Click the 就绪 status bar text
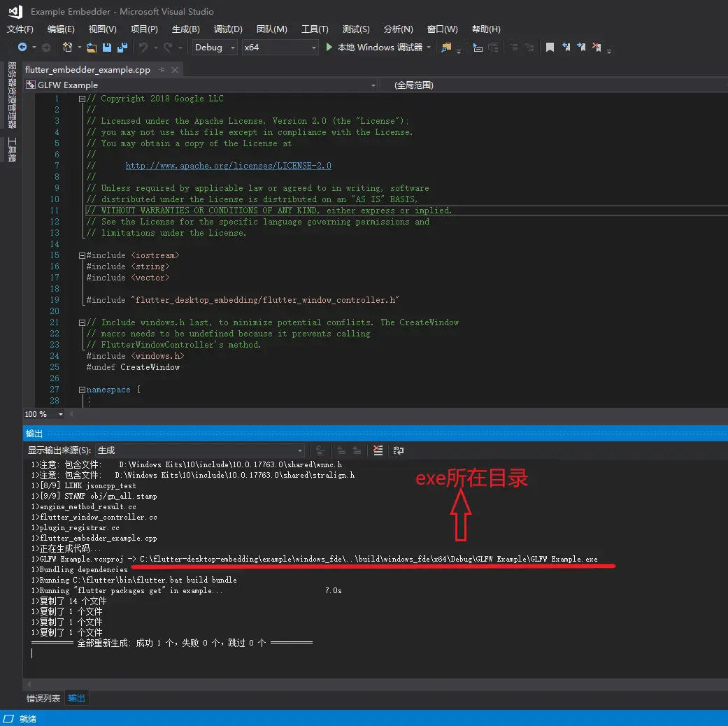This screenshot has width=728, height=726. pyautogui.click(x=28, y=718)
